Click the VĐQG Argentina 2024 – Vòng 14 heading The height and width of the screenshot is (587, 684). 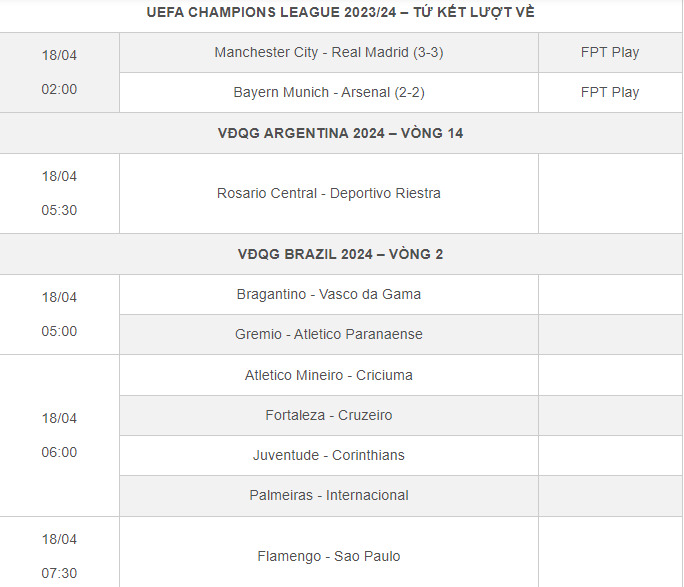340,133
